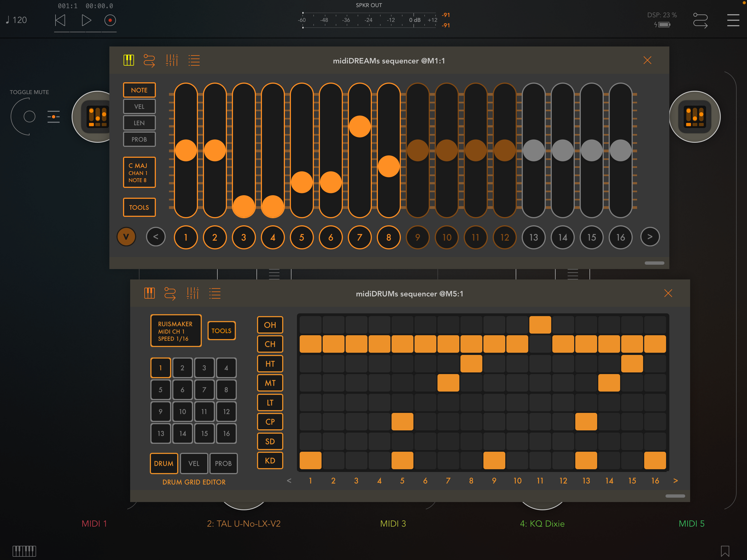Open the RUISMAKER kit settings box
Image resolution: width=747 pixels, height=560 pixels.
click(x=176, y=331)
